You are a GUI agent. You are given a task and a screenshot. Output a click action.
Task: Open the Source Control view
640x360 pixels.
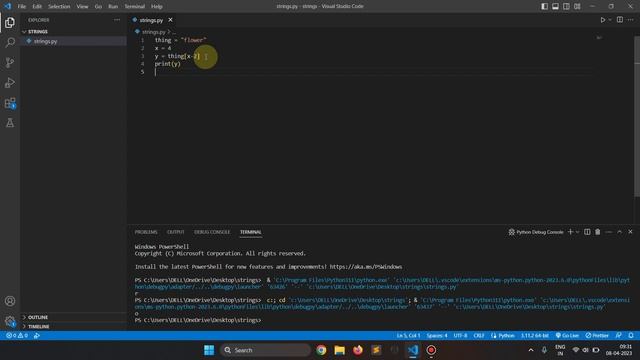pos(10,62)
